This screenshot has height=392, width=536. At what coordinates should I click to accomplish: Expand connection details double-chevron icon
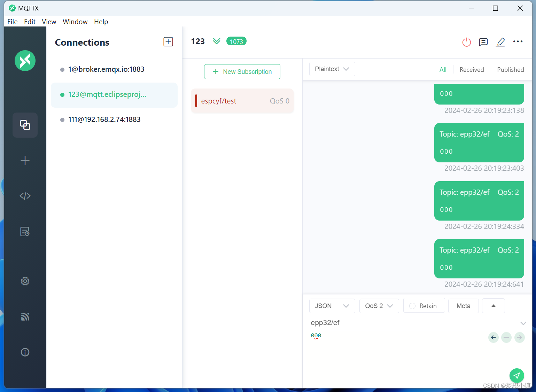coord(217,41)
